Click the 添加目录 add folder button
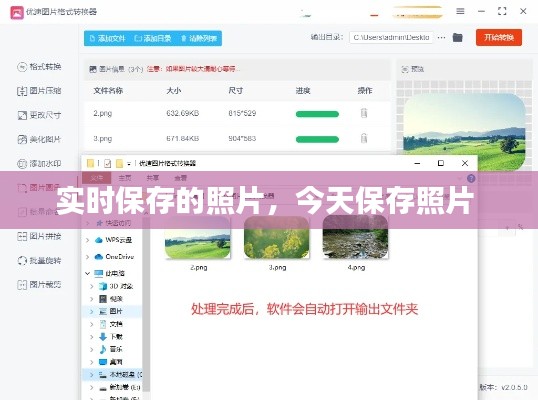 point(153,38)
